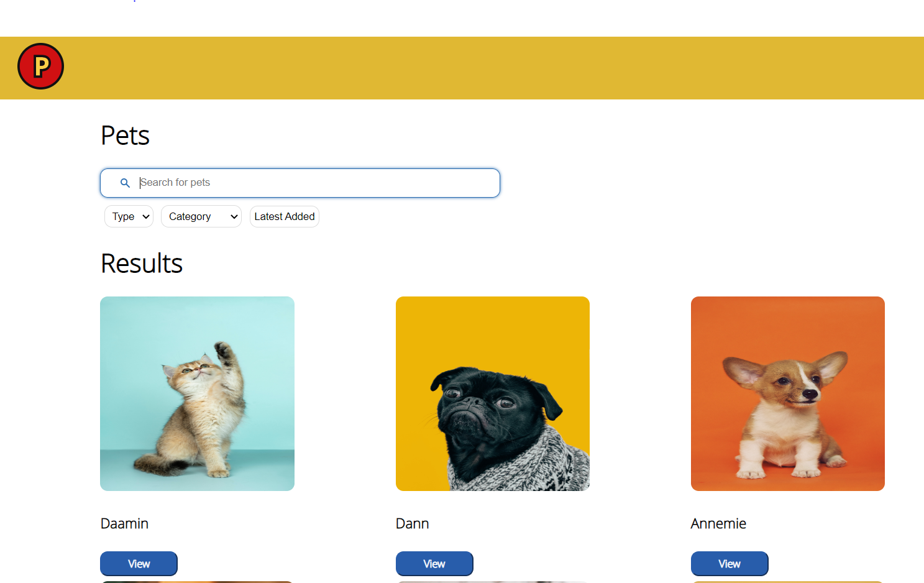View details for Daamin

click(x=139, y=564)
